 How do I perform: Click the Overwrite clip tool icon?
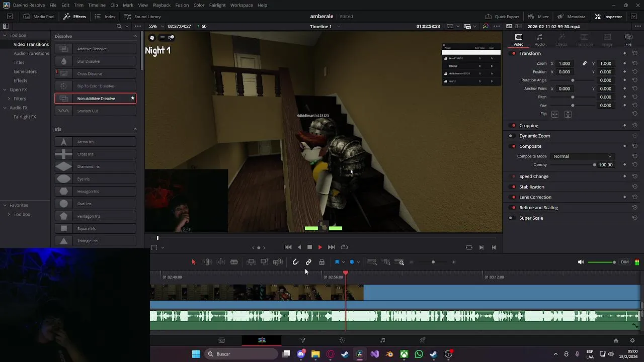(x=264, y=262)
